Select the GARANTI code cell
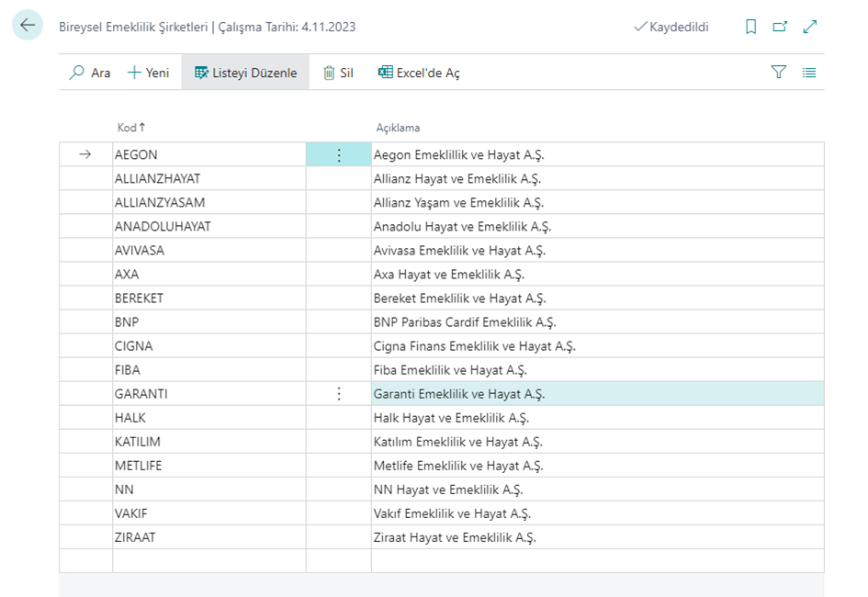868x597 pixels. [209, 394]
